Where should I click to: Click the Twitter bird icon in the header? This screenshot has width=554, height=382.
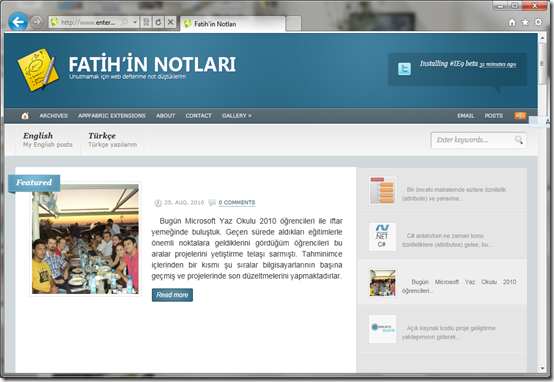coord(404,69)
